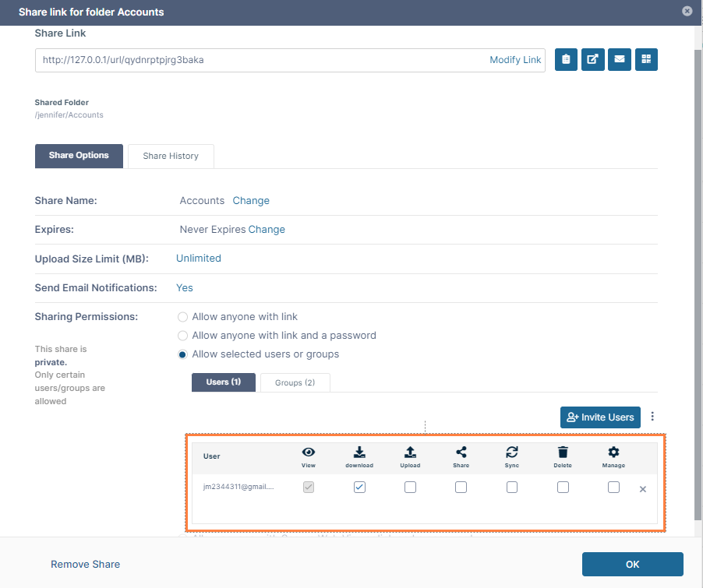Enable Upload permission checkbox for user

click(x=410, y=488)
